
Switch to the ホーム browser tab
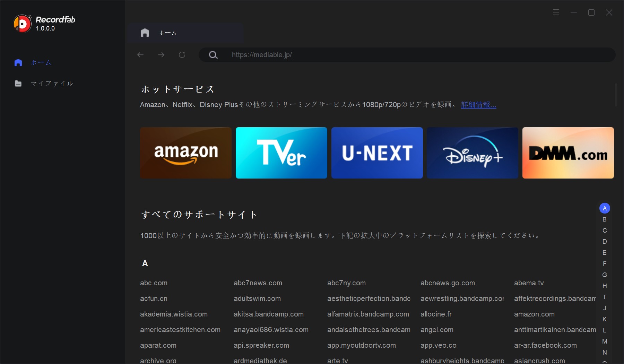(x=167, y=33)
